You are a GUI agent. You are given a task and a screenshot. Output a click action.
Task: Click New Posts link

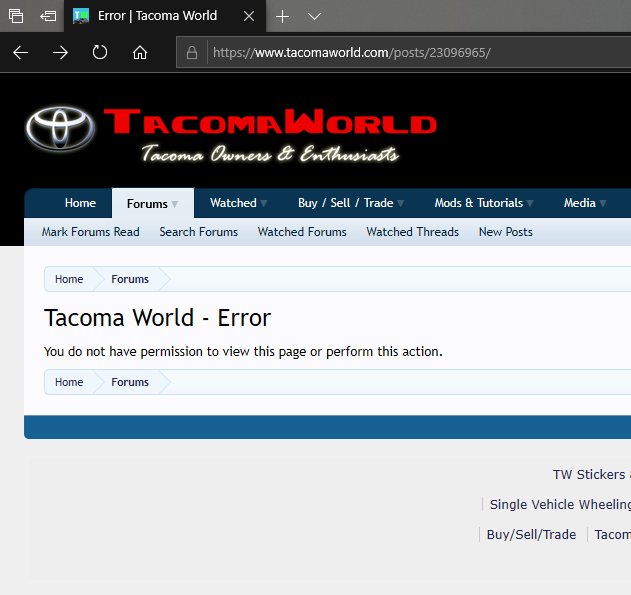coord(505,232)
